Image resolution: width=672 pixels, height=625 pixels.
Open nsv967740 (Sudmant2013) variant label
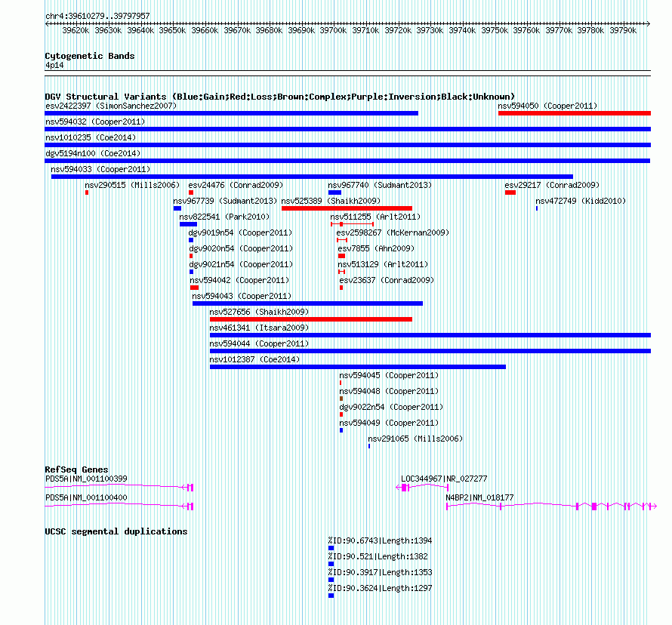pyautogui.click(x=380, y=185)
